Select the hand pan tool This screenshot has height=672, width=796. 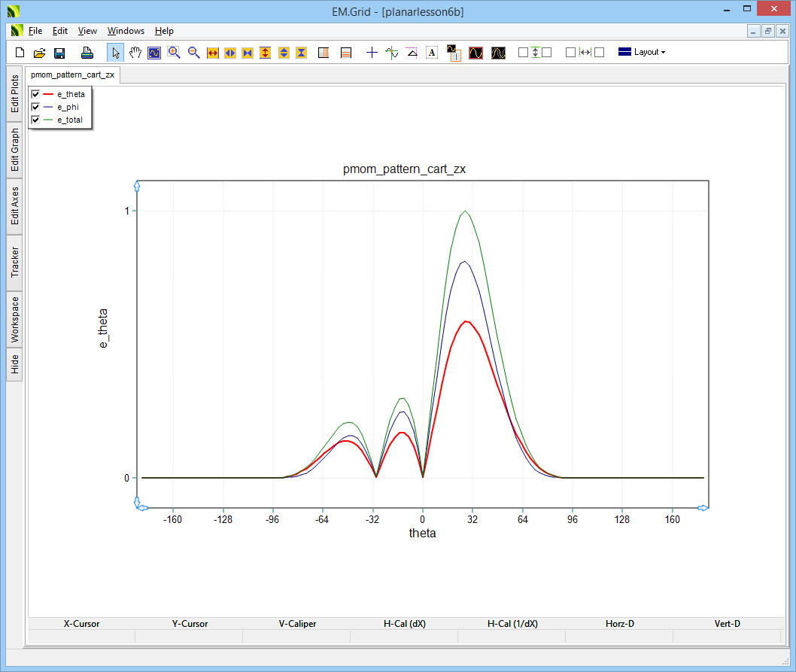[x=135, y=53]
